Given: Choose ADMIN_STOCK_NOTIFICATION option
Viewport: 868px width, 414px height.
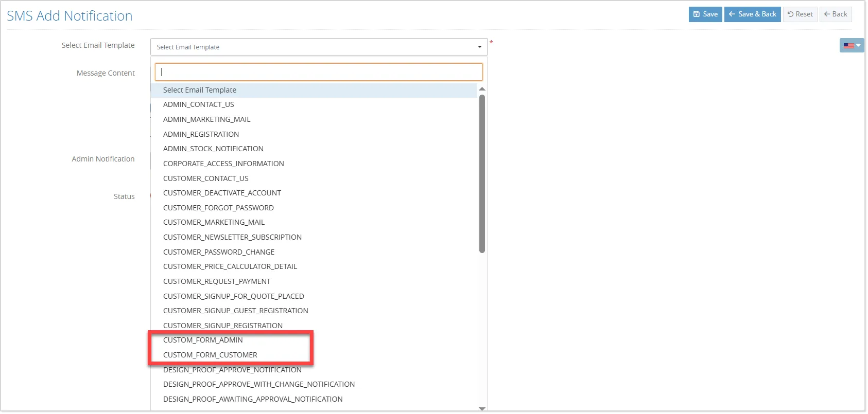Looking at the screenshot, I should [314, 149].
